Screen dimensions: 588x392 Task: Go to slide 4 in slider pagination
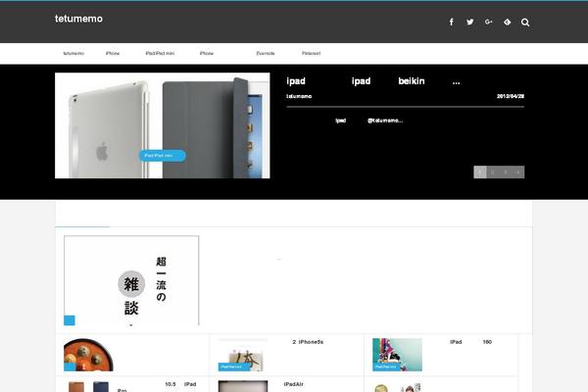(x=518, y=172)
